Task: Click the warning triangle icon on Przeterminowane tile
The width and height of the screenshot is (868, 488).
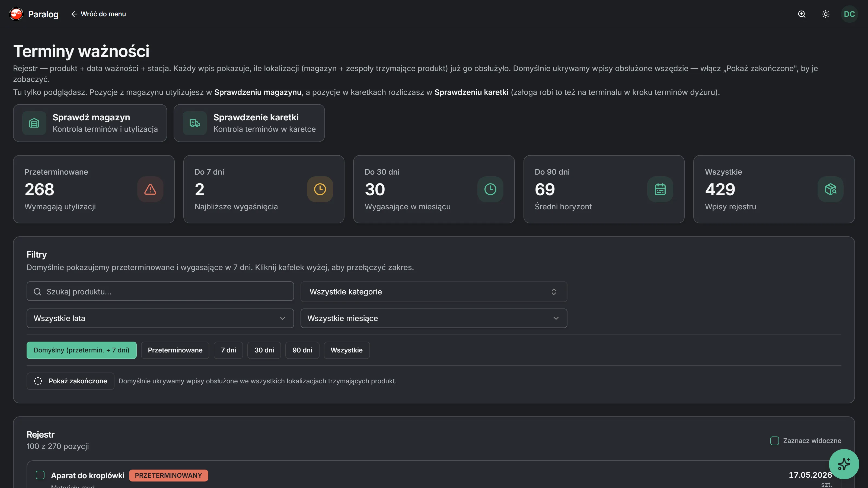Action: click(x=150, y=189)
